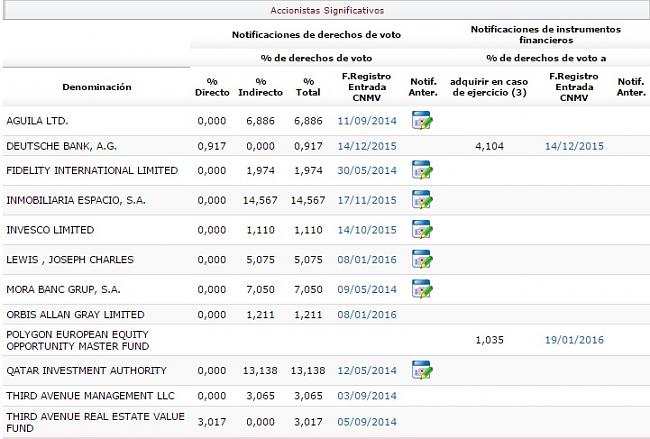
Task: Open Deutsche Bank voting rights date 14/12/2015
Action: [367, 146]
